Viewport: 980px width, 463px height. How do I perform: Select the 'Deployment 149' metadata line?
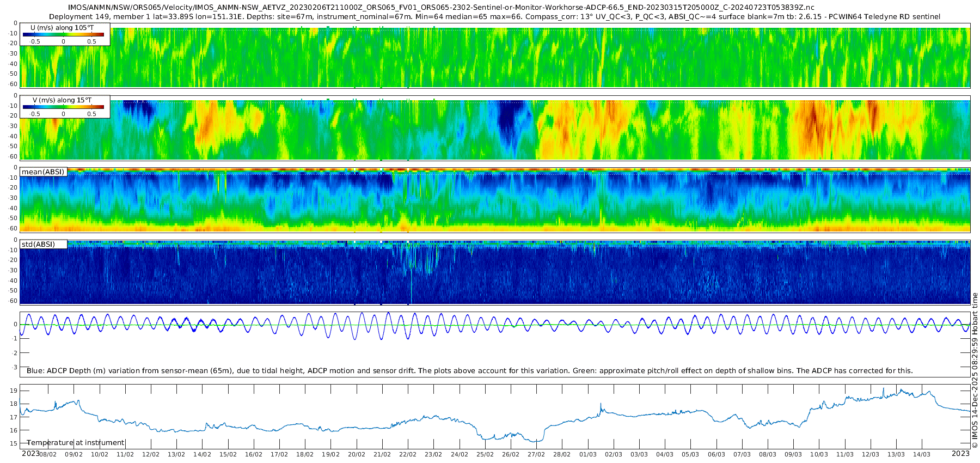(494, 17)
